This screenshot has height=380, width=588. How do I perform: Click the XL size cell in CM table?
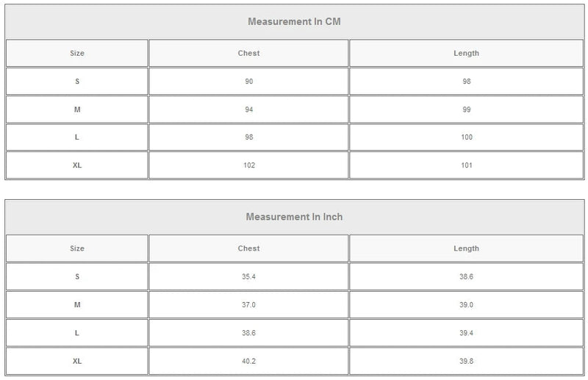(x=77, y=165)
